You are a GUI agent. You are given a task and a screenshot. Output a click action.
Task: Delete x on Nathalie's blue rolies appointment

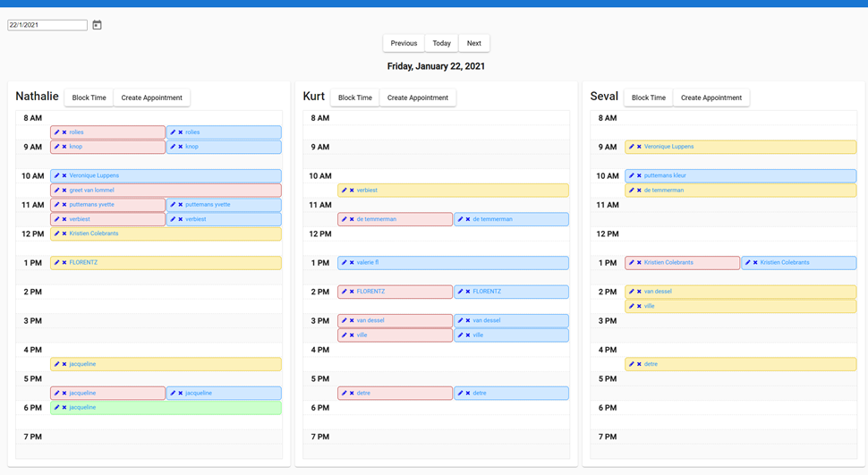(181, 132)
